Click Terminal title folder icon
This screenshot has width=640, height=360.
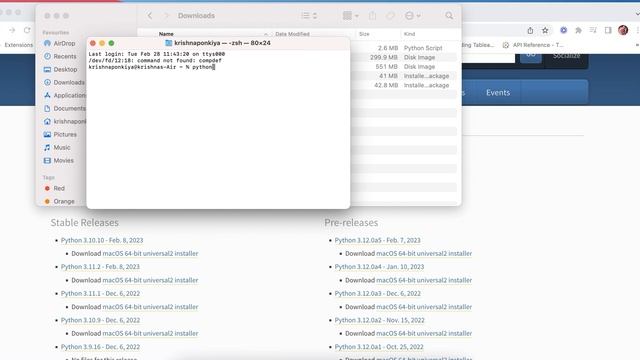pyautogui.click(x=169, y=43)
